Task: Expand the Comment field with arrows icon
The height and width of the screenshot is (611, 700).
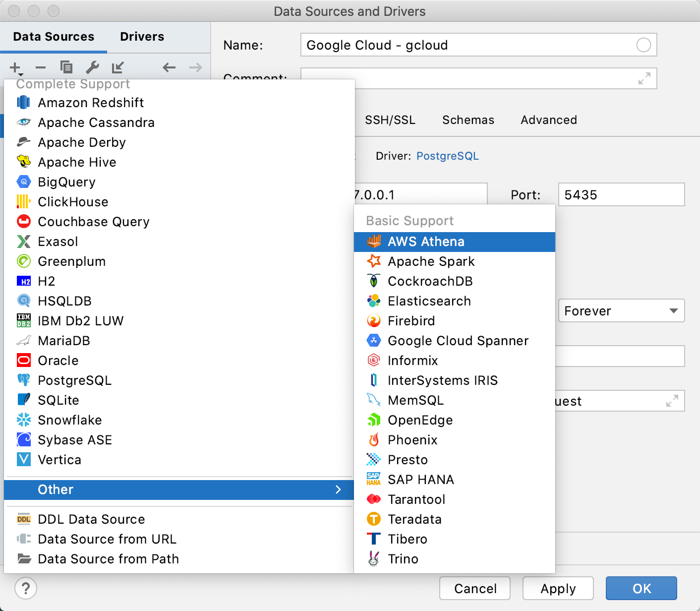Action: 644,78
